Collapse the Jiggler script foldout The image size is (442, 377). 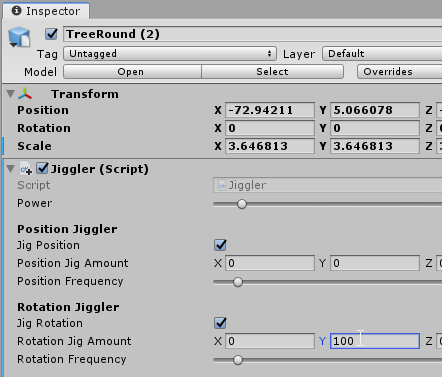[11, 169]
